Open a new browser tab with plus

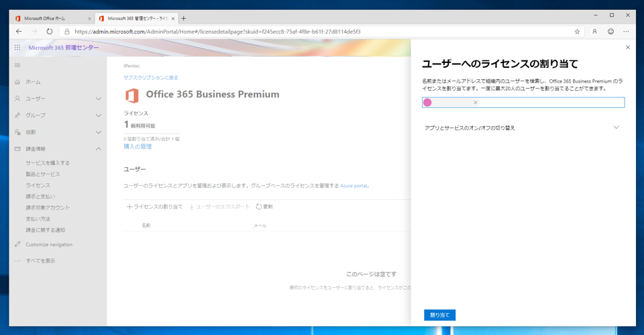tap(184, 19)
